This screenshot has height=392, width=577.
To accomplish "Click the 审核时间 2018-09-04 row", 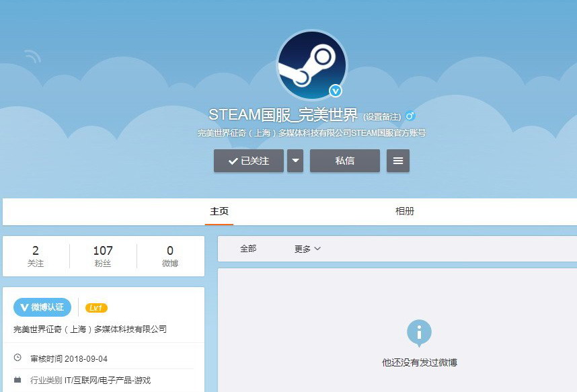I will coord(69,358).
